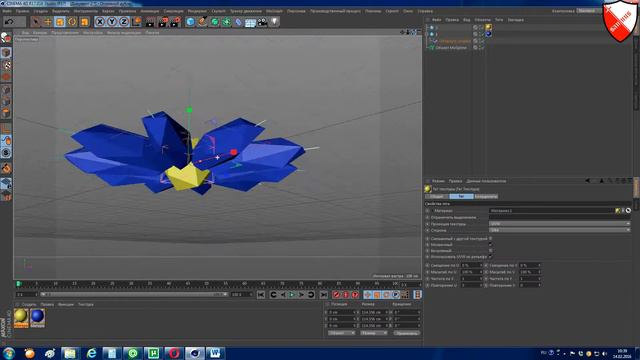Go to the start of the animation

click(261, 294)
